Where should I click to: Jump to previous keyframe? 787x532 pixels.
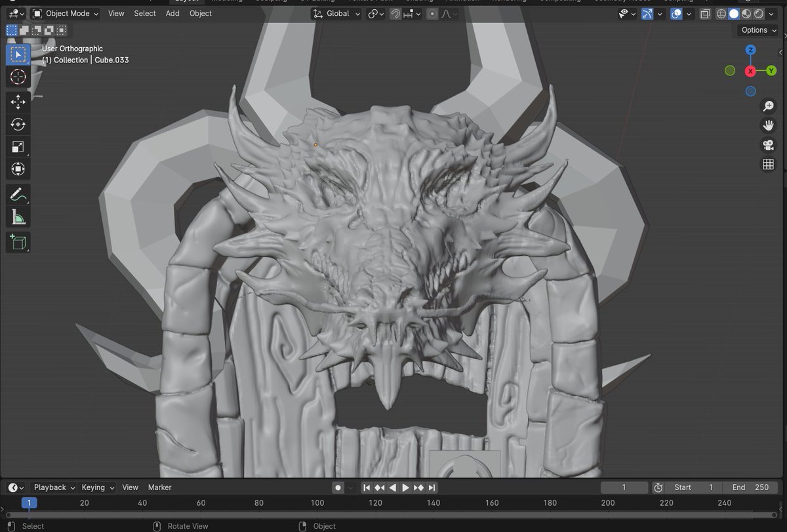tap(380, 487)
